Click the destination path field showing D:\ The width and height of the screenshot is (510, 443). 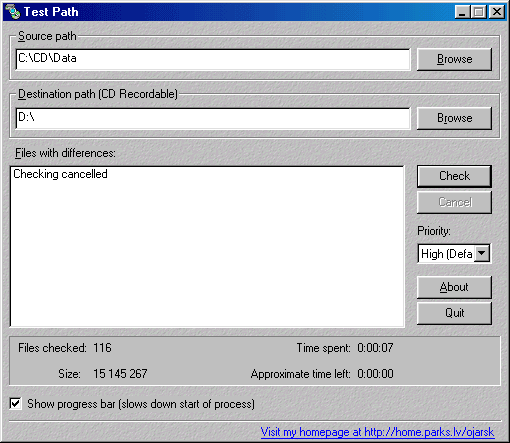[x=213, y=118]
